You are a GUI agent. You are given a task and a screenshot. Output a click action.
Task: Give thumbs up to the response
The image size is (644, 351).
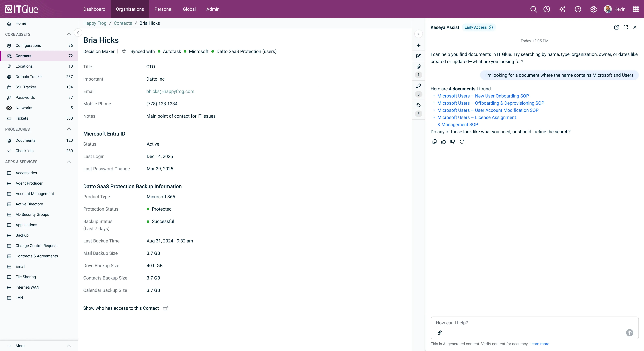point(443,142)
